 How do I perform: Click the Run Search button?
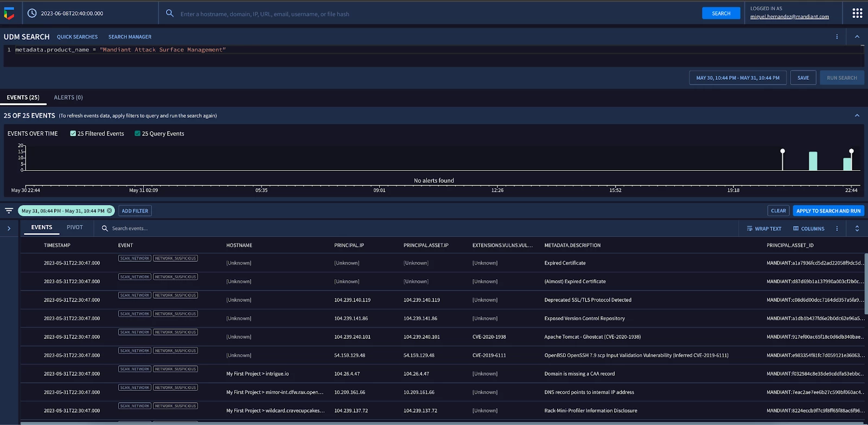[x=842, y=78]
